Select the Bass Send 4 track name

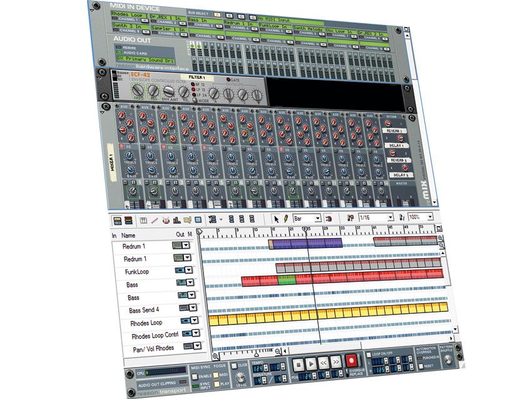click(x=144, y=310)
